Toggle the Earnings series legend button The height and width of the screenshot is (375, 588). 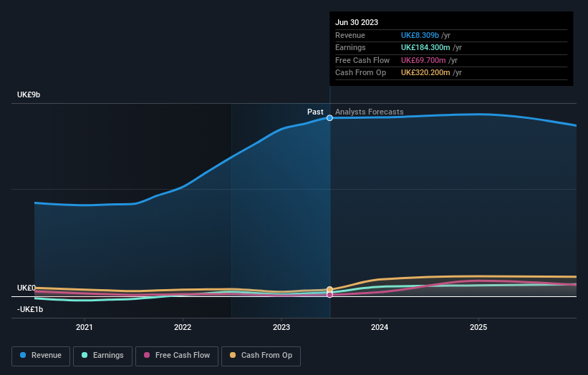102,356
